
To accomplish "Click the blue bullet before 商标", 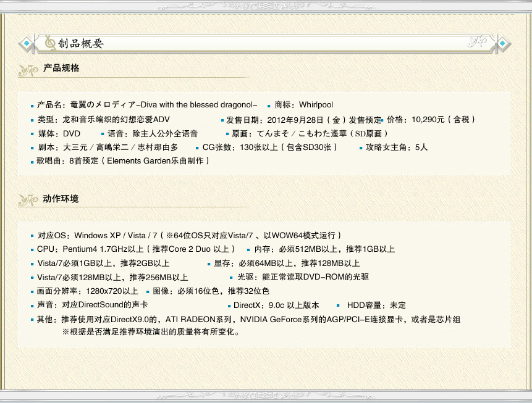I will click(269, 106).
